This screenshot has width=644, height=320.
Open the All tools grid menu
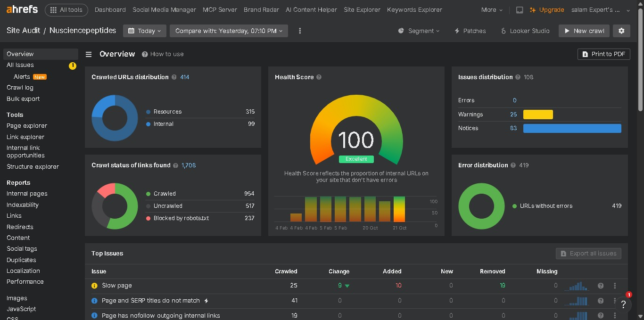(x=66, y=9)
